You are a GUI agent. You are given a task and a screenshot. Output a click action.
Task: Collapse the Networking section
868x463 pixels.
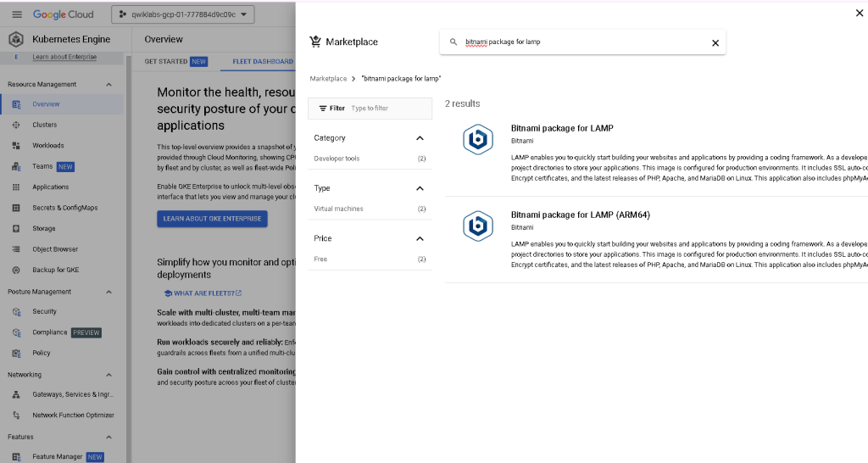click(108, 375)
